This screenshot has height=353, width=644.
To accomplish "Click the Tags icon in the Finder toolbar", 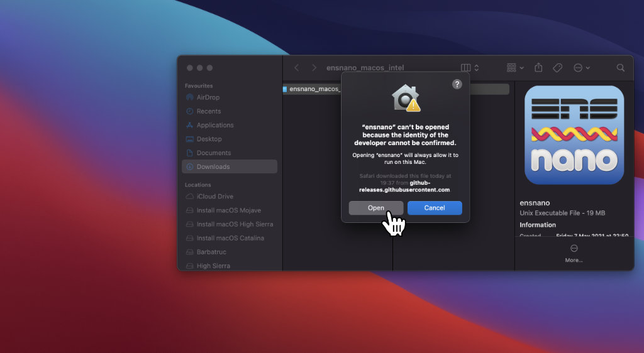I will click(x=557, y=68).
